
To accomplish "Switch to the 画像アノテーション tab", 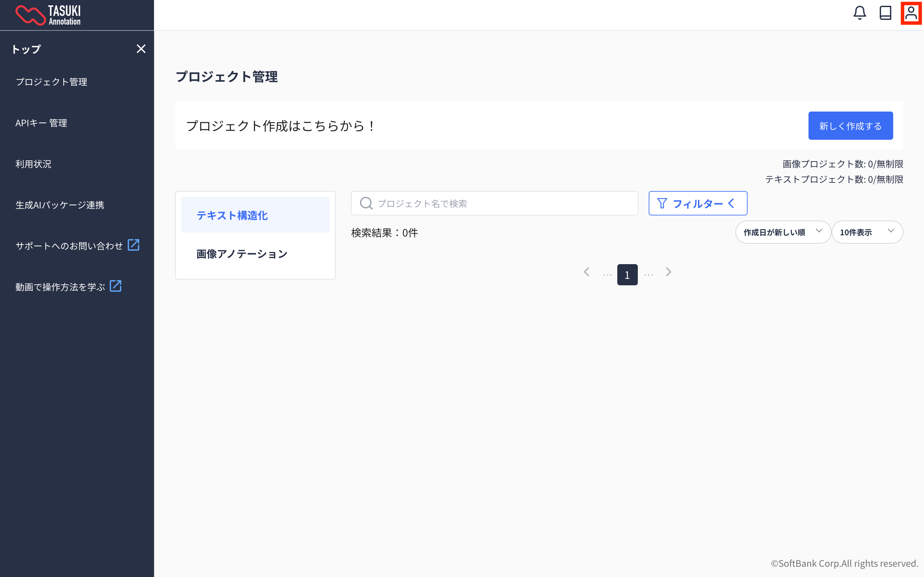I will point(242,254).
